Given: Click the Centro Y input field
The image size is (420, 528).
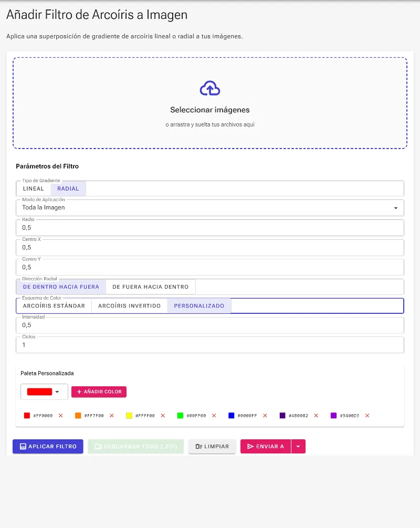Looking at the screenshot, I should [x=210, y=267].
